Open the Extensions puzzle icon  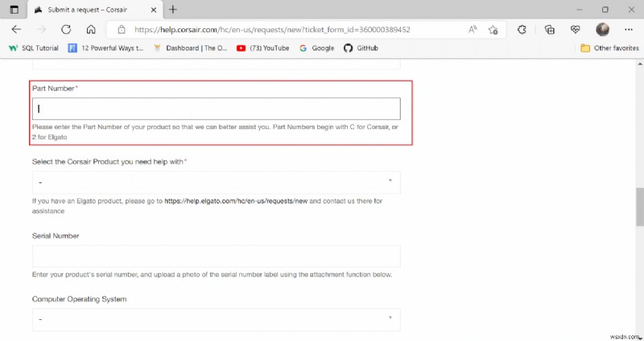click(522, 29)
